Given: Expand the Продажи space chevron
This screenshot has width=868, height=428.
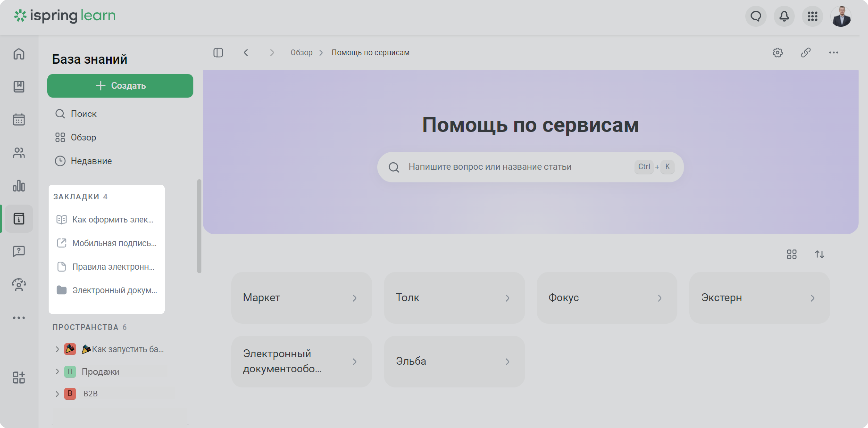Looking at the screenshot, I should pos(57,372).
